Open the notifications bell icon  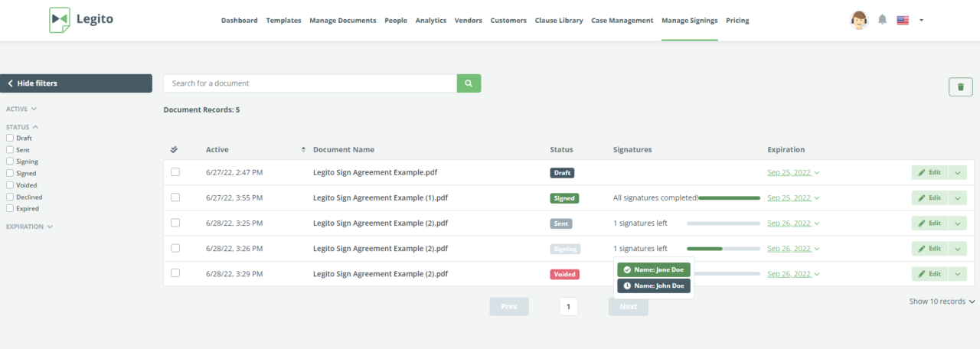pyautogui.click(x=882, y=20)
